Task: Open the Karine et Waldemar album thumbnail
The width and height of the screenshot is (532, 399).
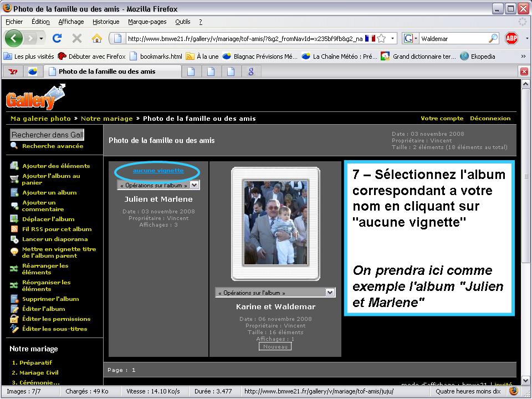Action: [x=275, y=223]
